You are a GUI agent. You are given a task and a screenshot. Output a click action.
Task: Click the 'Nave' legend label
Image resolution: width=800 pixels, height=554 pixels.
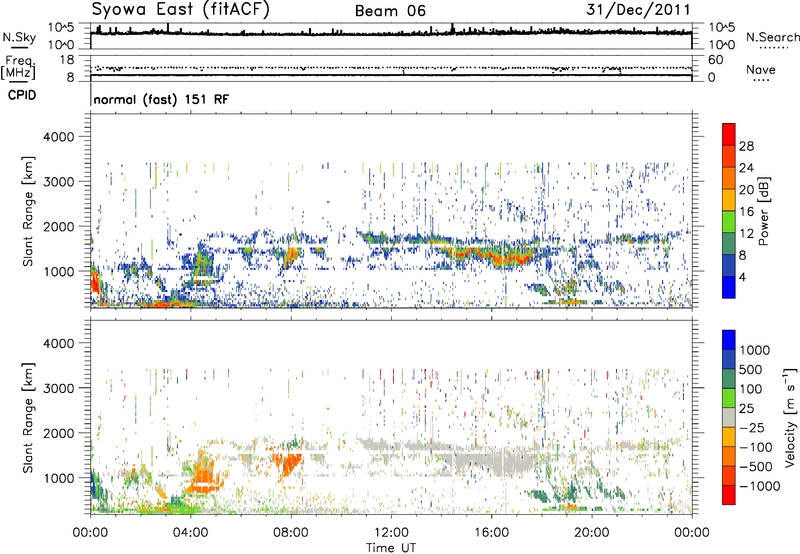coord(761,70)
